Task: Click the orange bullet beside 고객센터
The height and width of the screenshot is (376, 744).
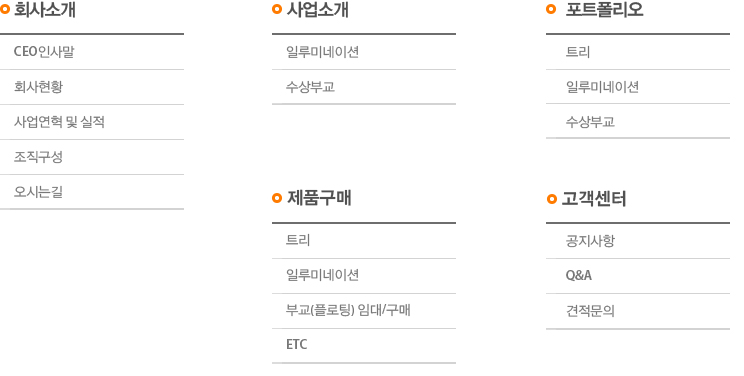Action: click(551, 198)
